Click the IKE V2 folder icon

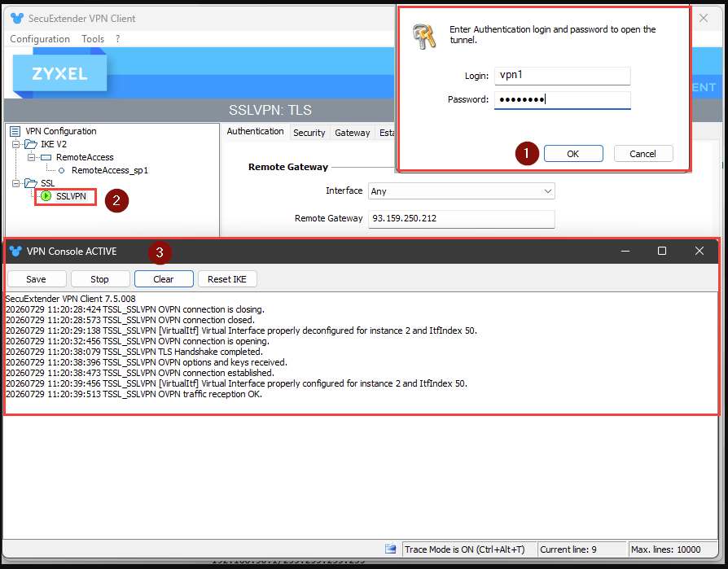pyautogui.click(x=31, y=144)
